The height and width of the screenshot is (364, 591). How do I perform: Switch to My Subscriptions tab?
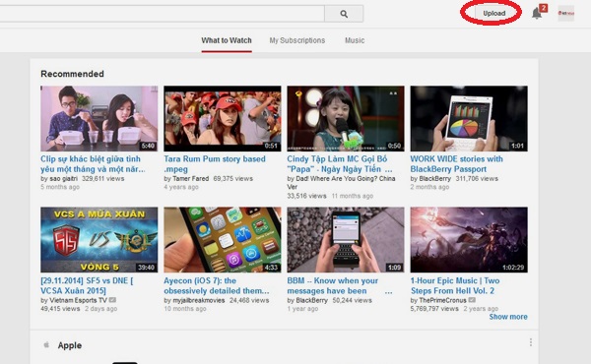click(x=297, y=40)
